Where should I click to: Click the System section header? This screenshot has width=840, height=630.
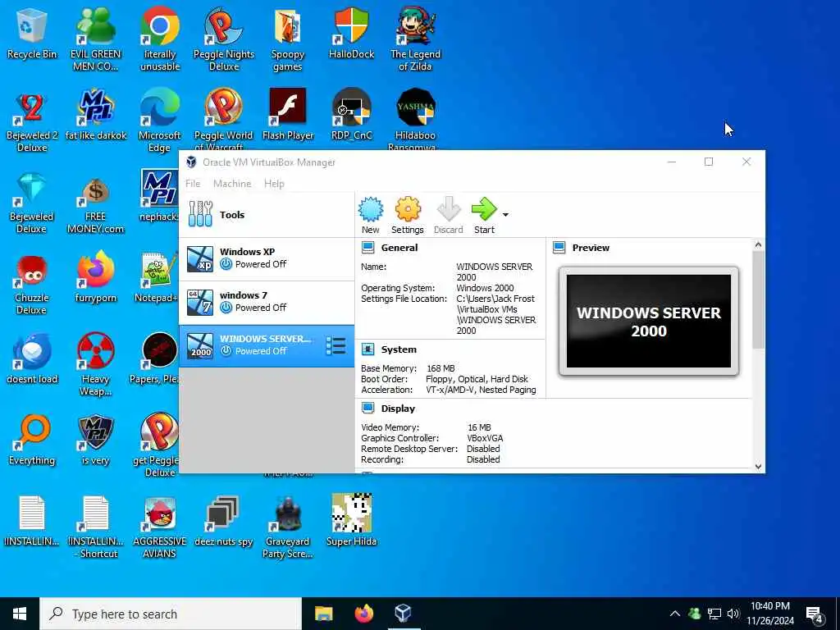click(399, 349)
